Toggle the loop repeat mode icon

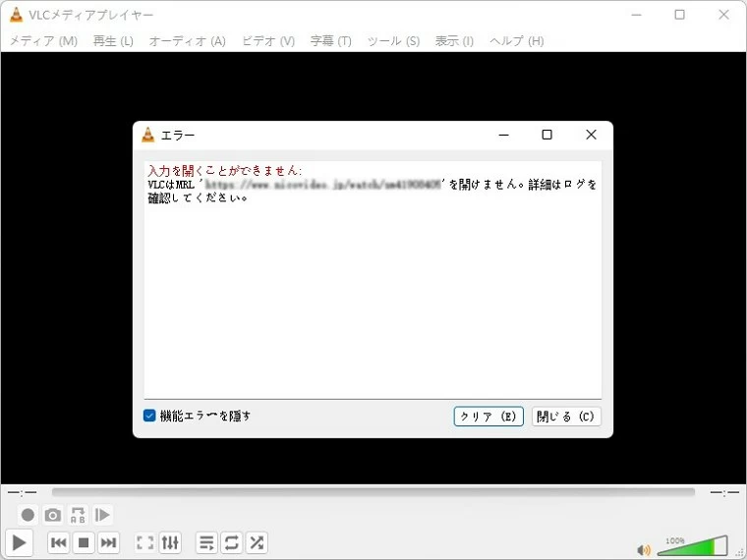[x=232, y=542]
